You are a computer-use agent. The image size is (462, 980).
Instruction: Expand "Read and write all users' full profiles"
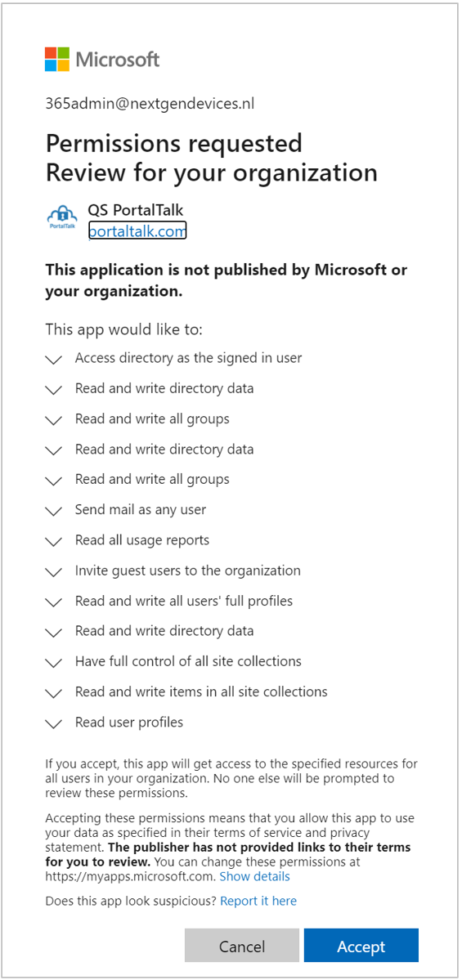(55, 602)
